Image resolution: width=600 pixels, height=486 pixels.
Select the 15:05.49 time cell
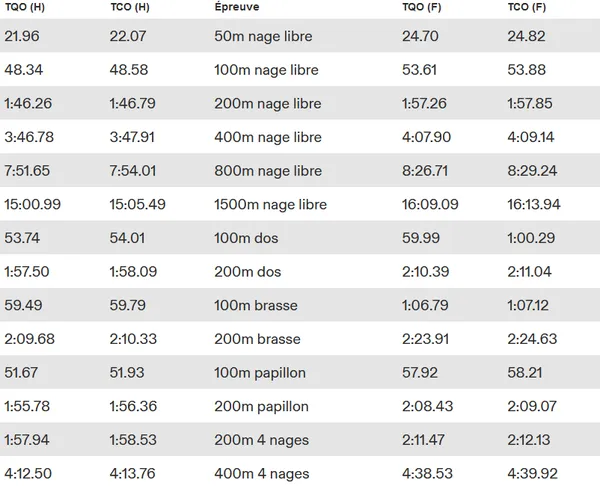pyautogui.click(x=138, y=205)
